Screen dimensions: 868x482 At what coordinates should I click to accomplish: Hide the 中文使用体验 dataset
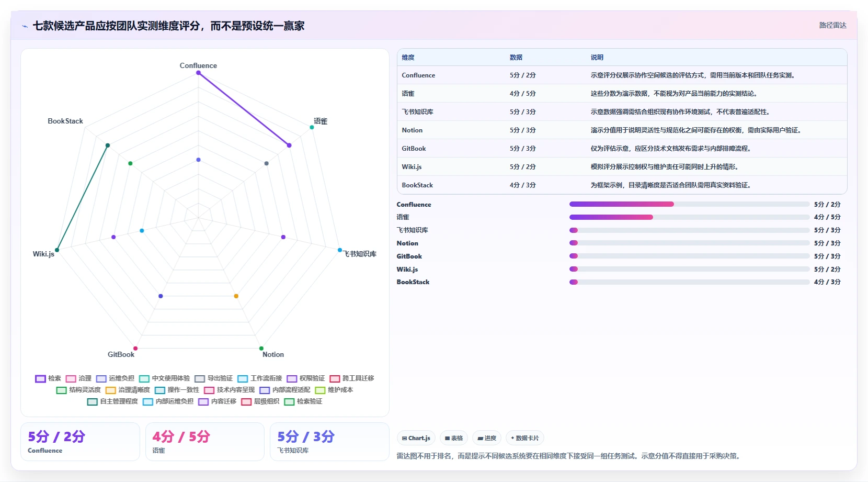[164, 378]
